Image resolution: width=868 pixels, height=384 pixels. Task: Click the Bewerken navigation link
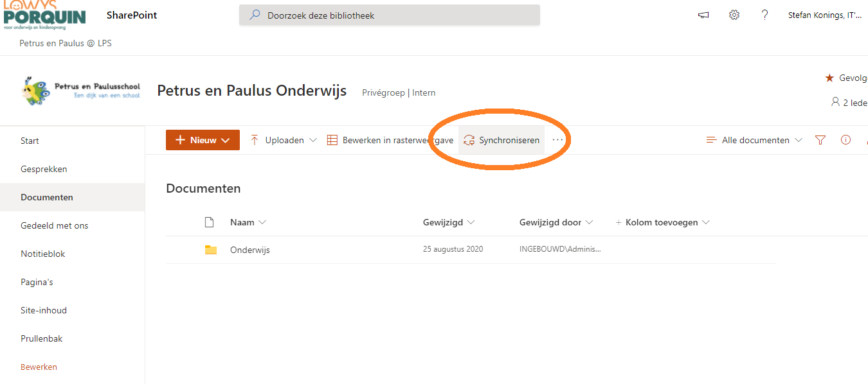39,367
